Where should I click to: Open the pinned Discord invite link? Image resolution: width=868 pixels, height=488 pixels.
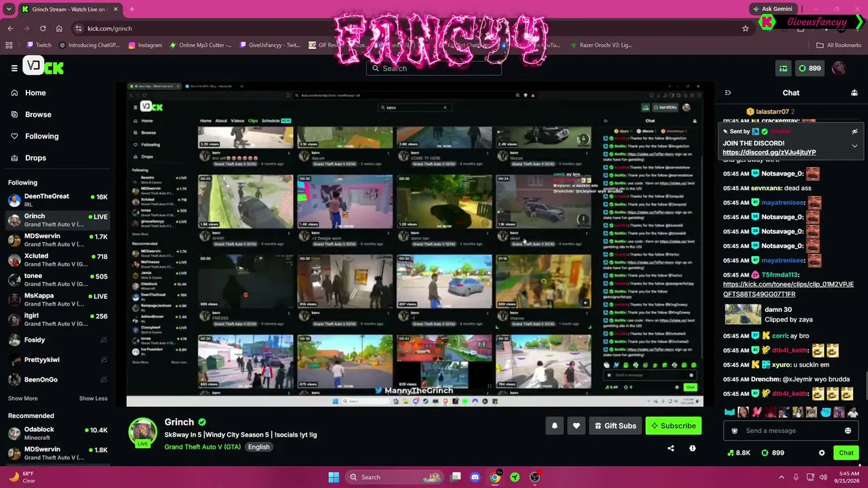tap(769, 152)
